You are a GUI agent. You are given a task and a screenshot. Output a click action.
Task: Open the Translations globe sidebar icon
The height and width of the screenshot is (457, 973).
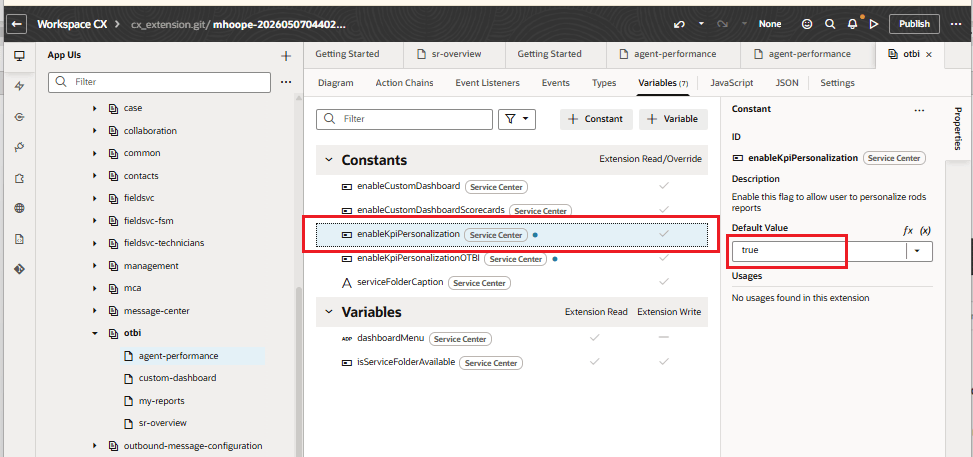pos(19,209)
